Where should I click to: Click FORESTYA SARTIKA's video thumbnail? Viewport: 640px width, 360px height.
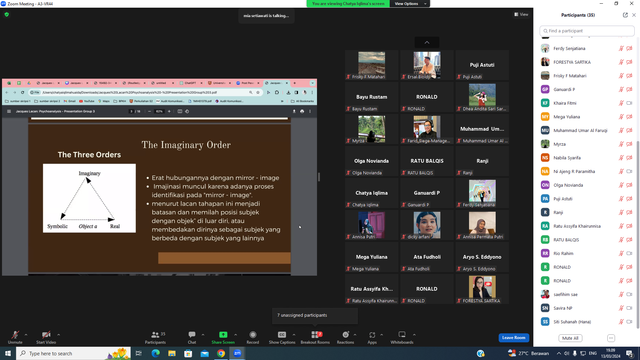(482, 289)
